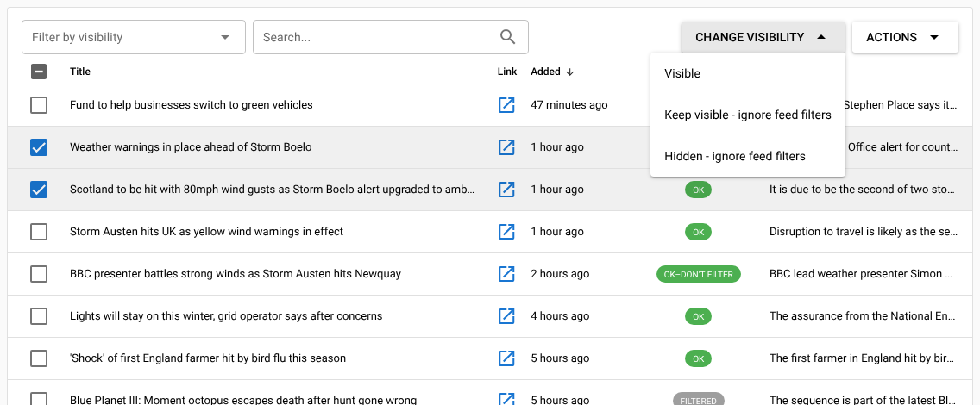Open link for 'Weather warnings in place' article
Viewport: 980px width, 405px height.
click(506, 147)
